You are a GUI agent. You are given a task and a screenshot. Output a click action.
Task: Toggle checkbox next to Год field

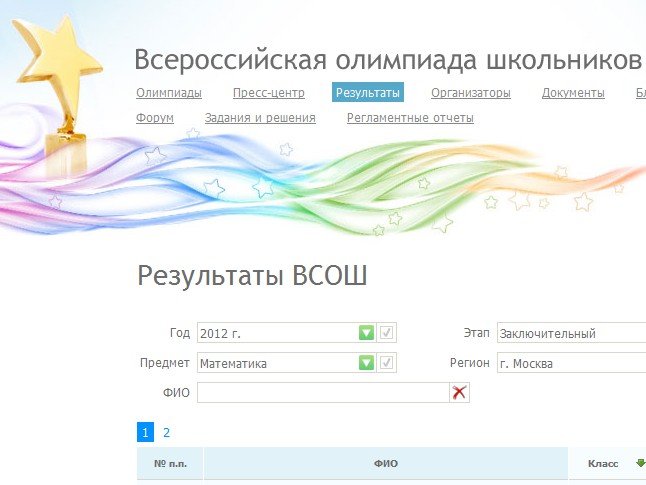tap(387, 333)
